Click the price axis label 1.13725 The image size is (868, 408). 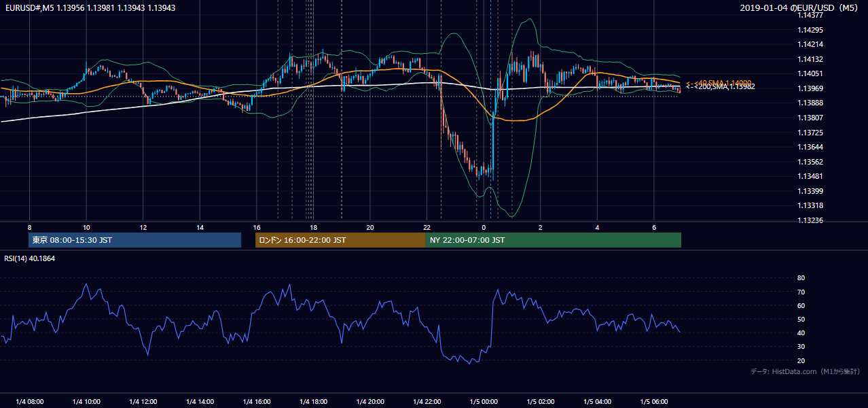(x=810, y=133)
